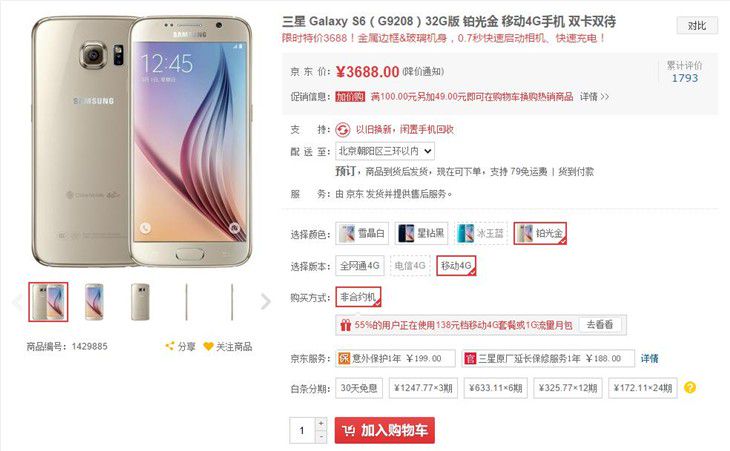This screenshot has width=730, height=451.
Task: Select the 铂光金 gold color swatch
Action: [x=540, y=233]
